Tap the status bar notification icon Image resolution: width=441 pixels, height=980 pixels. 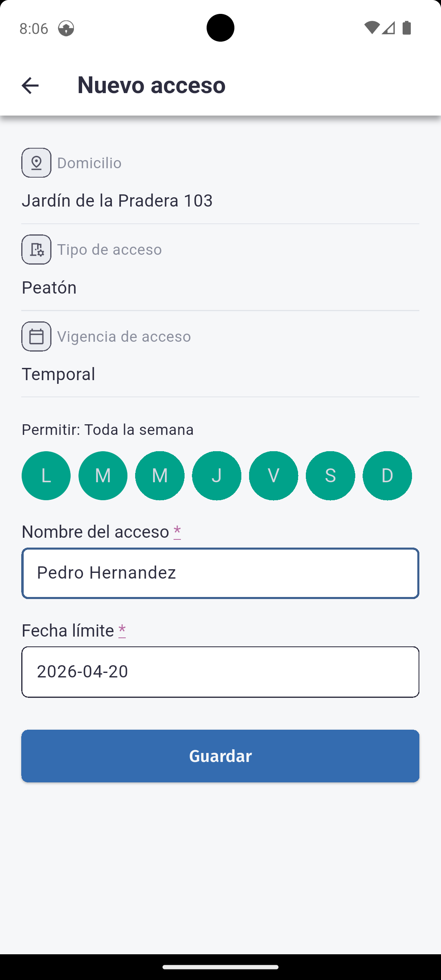[66, 28]
